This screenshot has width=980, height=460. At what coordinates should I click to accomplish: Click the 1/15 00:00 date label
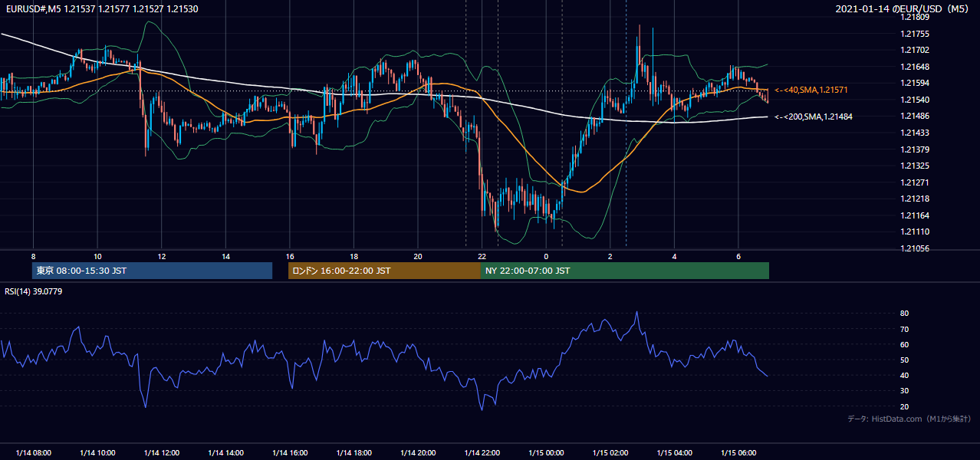(x=546, y=452)
